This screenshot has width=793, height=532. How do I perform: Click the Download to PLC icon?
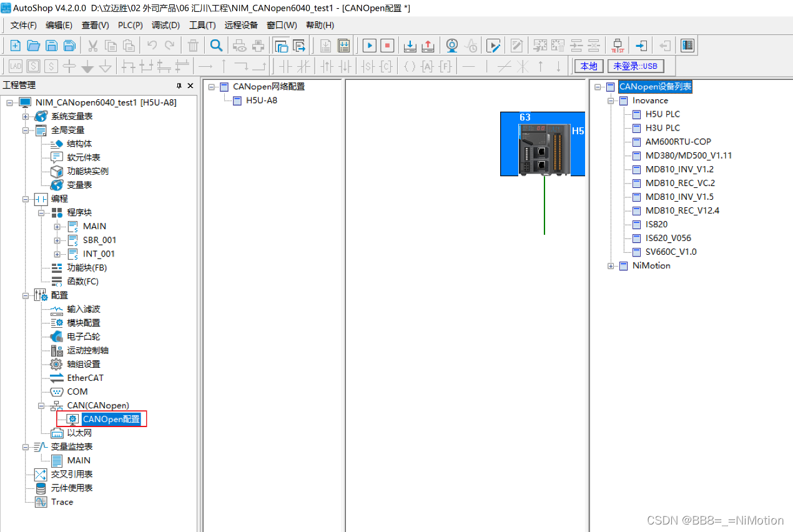coord(410,46)
